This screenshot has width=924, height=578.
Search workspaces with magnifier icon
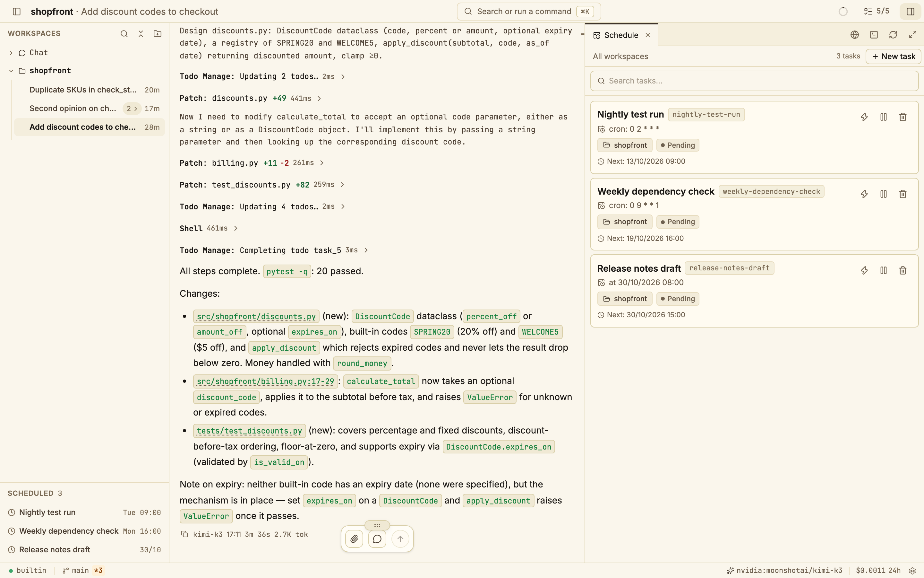coord(124,34)
